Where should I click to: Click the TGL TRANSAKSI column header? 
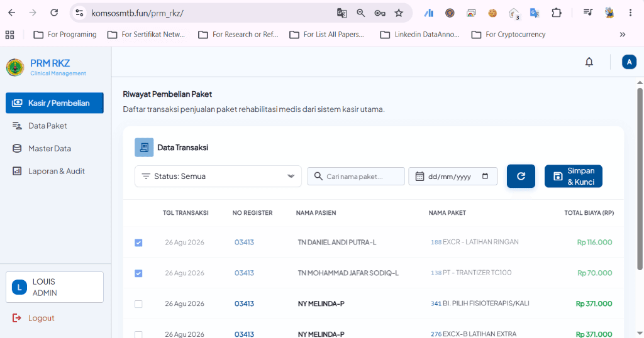pos(186,213)
